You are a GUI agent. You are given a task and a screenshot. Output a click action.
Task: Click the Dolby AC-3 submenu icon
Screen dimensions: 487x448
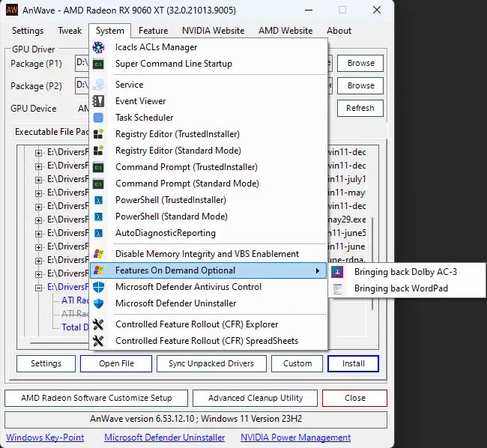337,272
